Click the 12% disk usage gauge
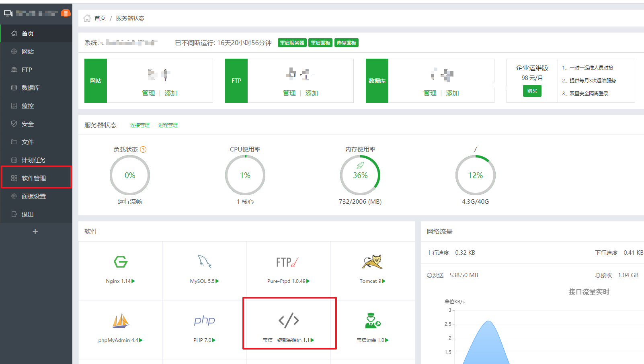The width and height of the screenshot is (644, 364). point(476,175)
